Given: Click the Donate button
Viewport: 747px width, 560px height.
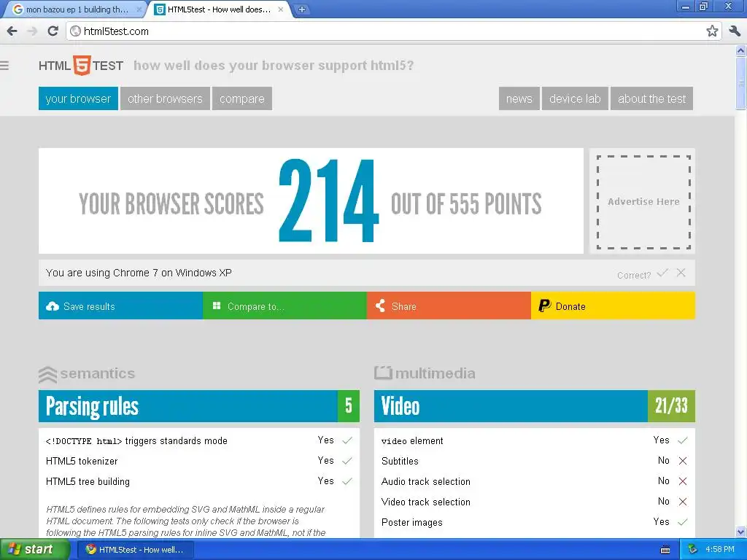Looking at the screenshot, I should 613,306.
